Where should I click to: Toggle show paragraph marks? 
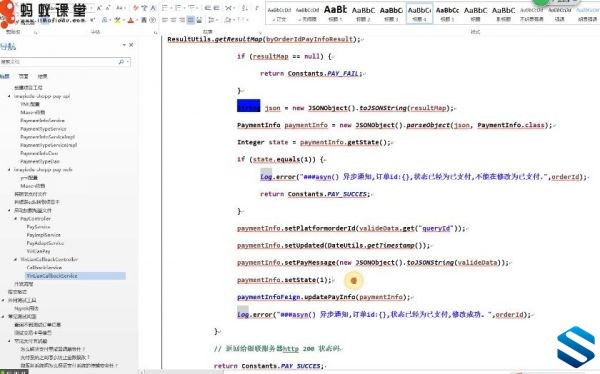(256, 8)
